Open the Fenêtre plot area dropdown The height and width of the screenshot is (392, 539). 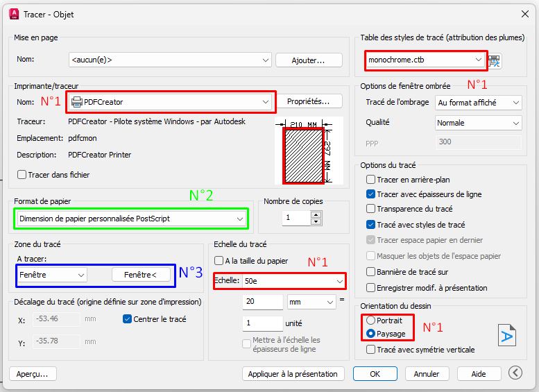click(x=52, y=275)
